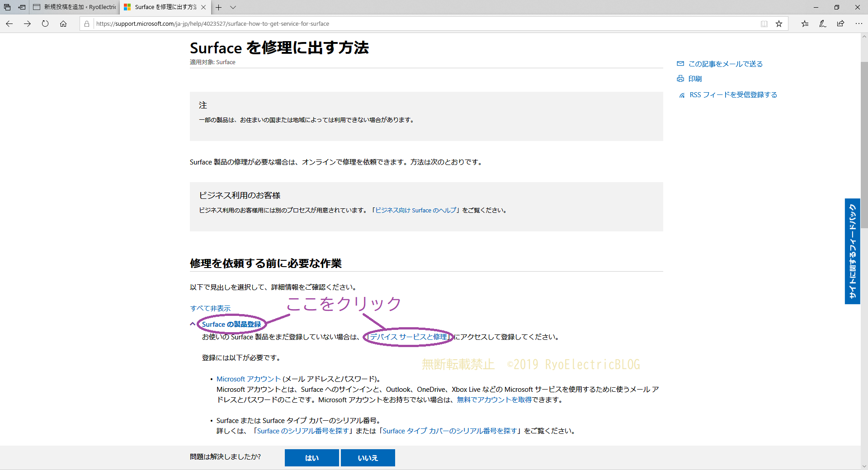Image resolution: width=868 pixels, height=470 pixels.
Task: Answer いいえ to problem solved question
Action: pyautogui.click(x=368, y=458)
